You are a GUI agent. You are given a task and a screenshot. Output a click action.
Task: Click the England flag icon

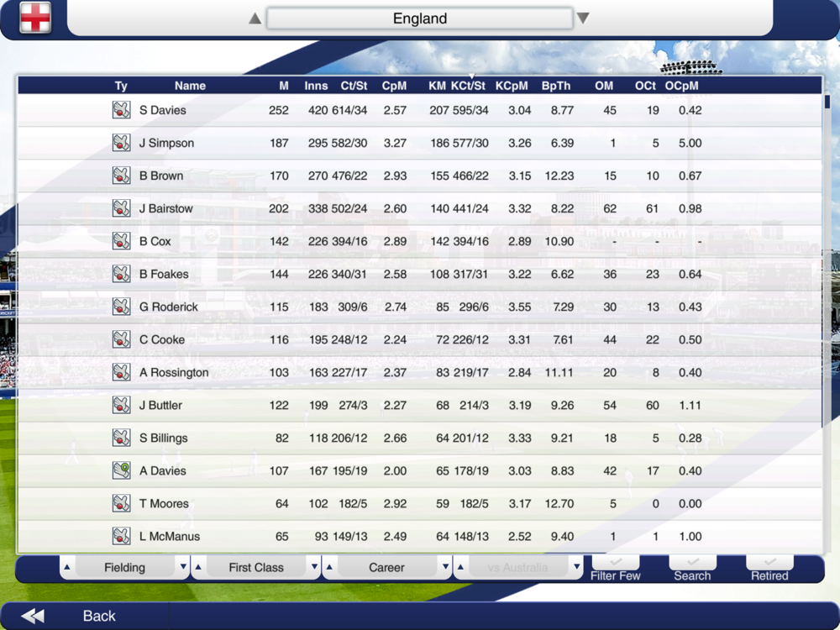click(35, 18)
